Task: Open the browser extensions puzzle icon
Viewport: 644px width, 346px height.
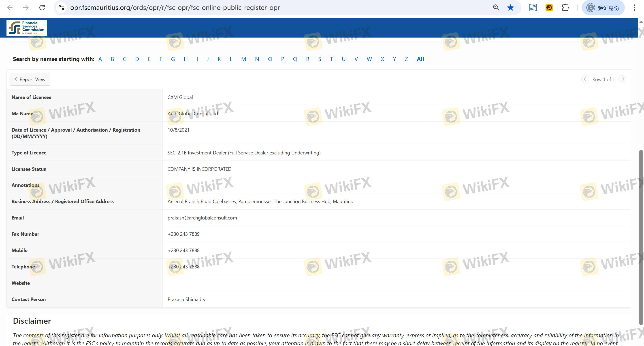Action: 565,8
